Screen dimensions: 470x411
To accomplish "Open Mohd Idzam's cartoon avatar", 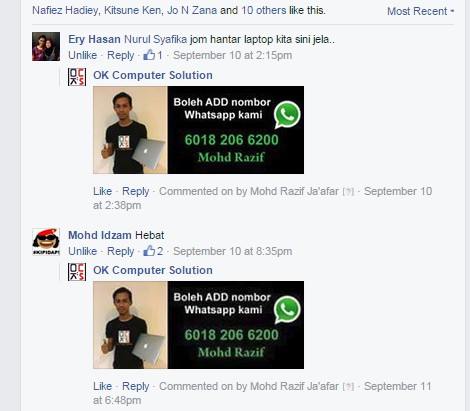I will tap(46, 242).
